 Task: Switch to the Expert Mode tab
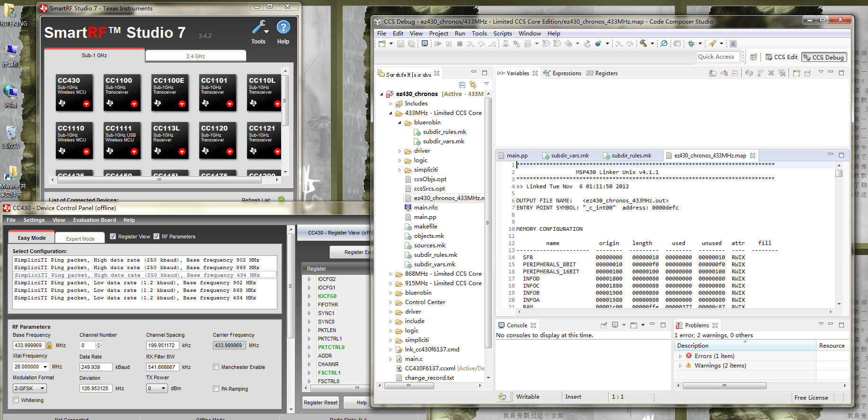(80, 239)
